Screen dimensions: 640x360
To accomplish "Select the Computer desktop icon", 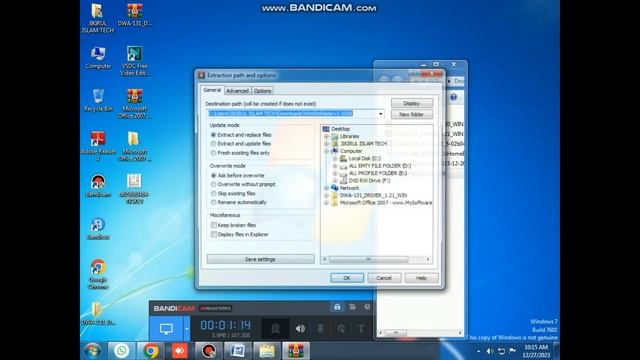I will click(98, 58).
